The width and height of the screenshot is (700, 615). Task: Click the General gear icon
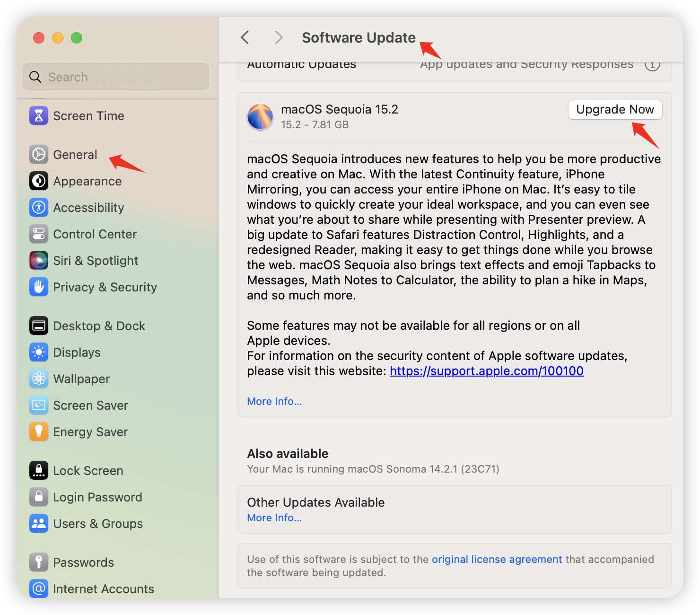[39, 155]
